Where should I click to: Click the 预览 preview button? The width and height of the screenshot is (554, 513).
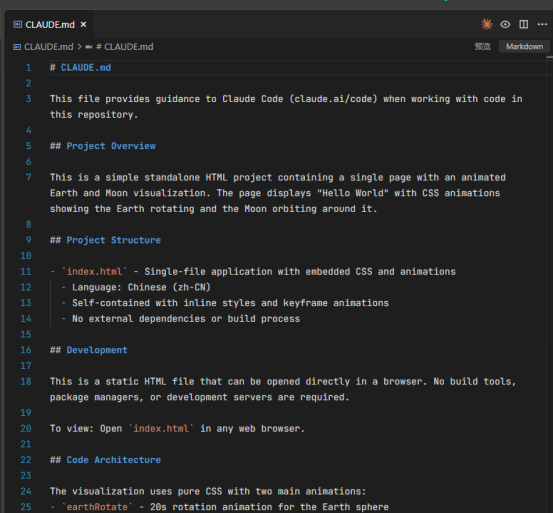482,47
